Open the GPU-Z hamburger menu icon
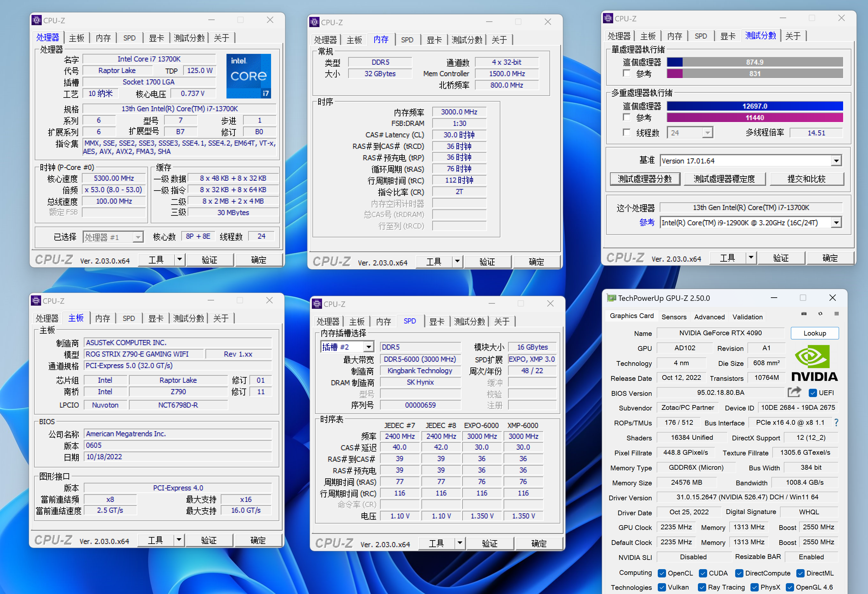 (837, 314)
